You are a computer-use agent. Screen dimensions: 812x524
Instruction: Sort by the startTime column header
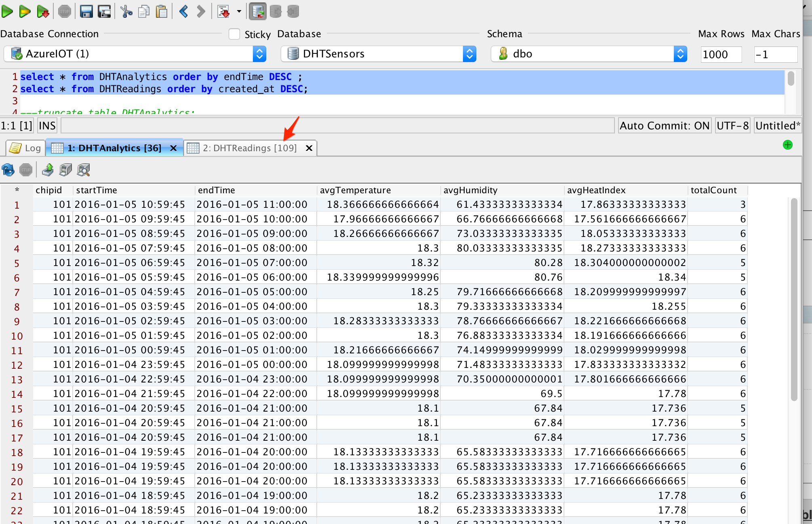(134, 190)
